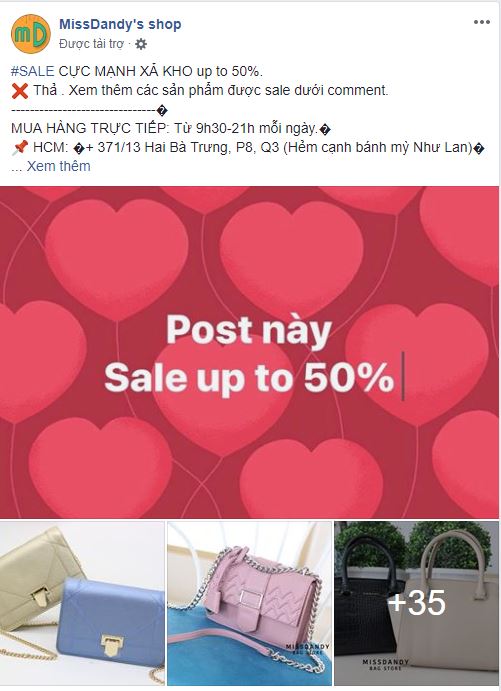Open MissDandy's shop page name link
501x691 pixels.
click(120, 24)
